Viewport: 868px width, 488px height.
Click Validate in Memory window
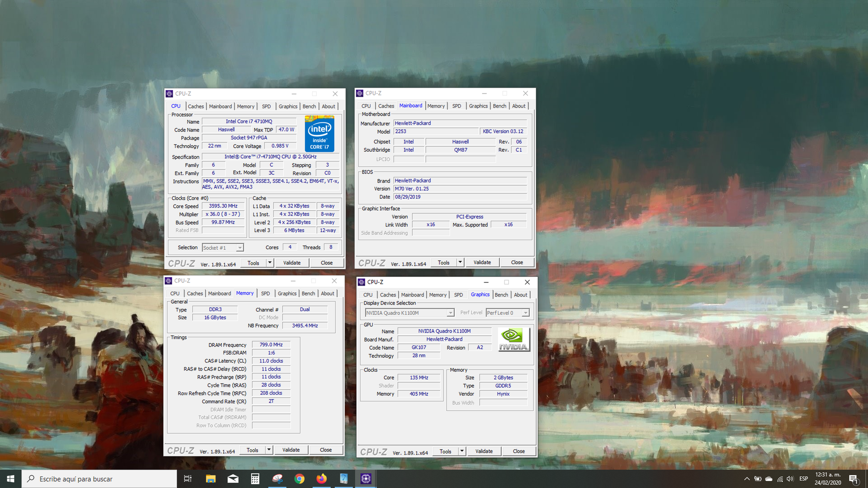291,450
